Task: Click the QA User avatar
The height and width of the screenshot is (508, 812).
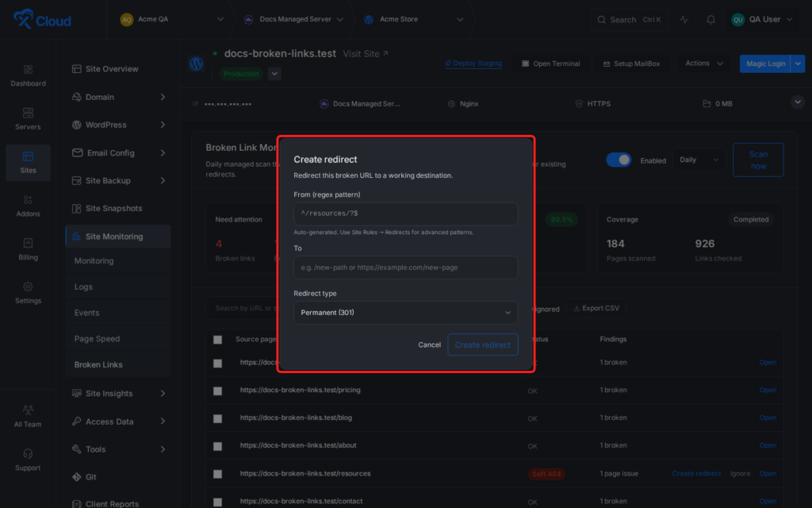Action: 737,20
